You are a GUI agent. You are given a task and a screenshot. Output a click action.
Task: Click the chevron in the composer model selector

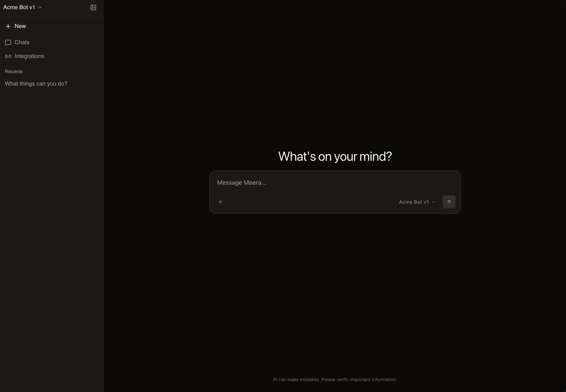tap(434, 202)
